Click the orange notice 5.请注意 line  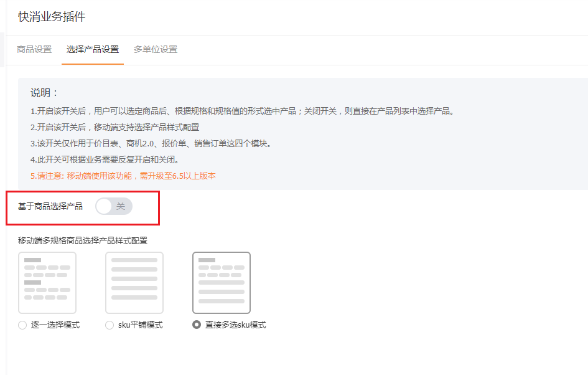pos(123,176)
